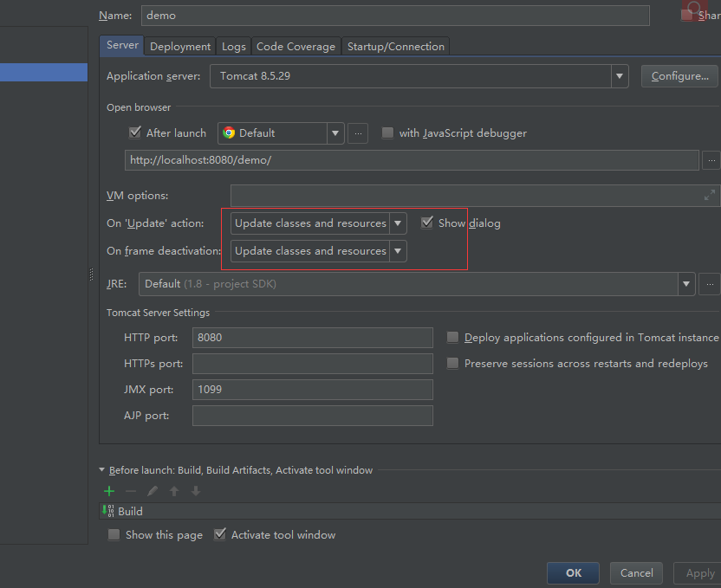Viewport: 721px width, 588px height.
Task: Click the Chrome icon in browser selector
Action: (x=229, y=133)
